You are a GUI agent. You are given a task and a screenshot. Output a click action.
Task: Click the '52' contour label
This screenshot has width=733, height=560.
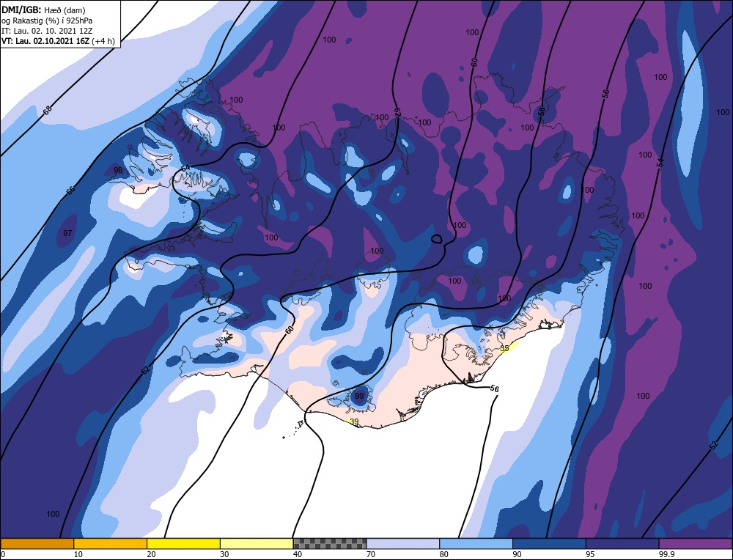pos(713,446)
